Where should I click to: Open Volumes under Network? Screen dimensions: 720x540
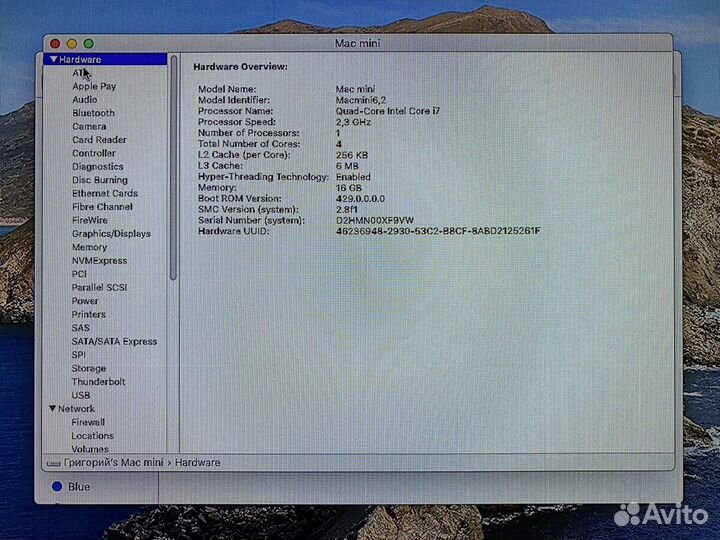click(90, 449)
